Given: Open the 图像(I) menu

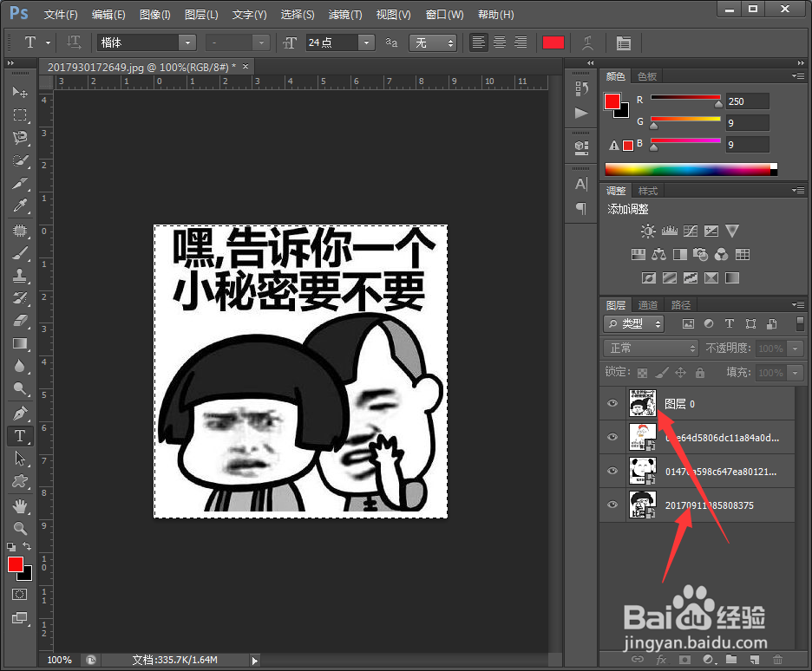Looking at the screenshot, I should [x=154, y=15].
